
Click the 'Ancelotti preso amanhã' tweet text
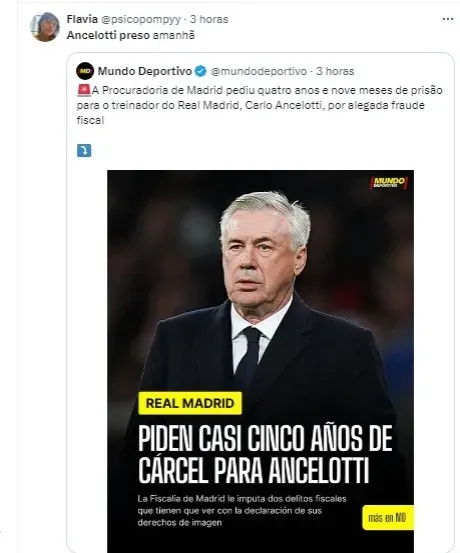pyautogui.click(x=131, y=35)
